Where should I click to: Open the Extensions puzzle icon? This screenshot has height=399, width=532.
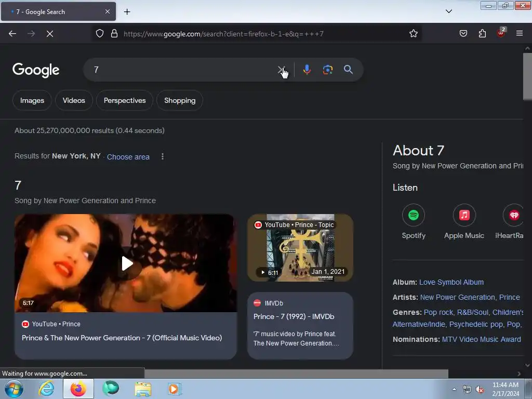coord(482,34)
